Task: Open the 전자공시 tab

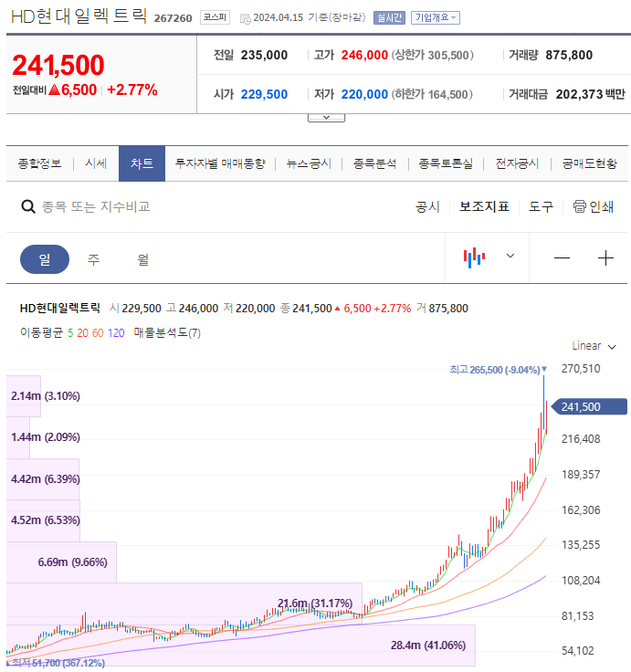Action: coord(517,163)
